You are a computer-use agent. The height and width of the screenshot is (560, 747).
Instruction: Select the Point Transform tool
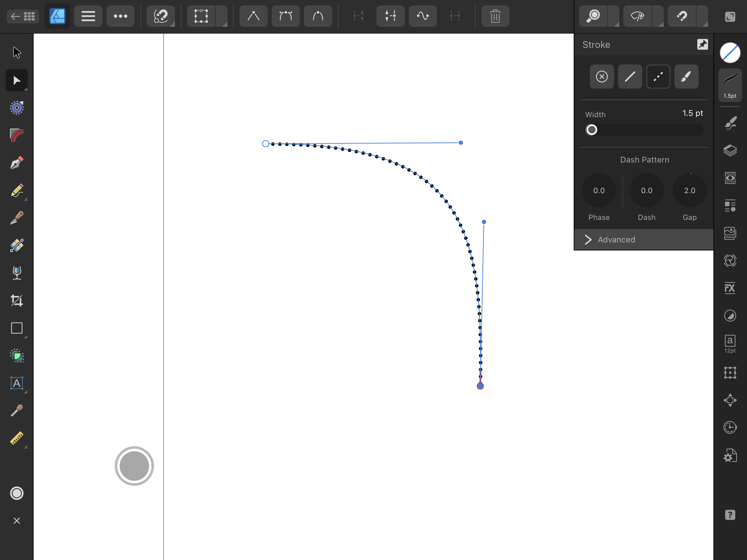[16, 108]
